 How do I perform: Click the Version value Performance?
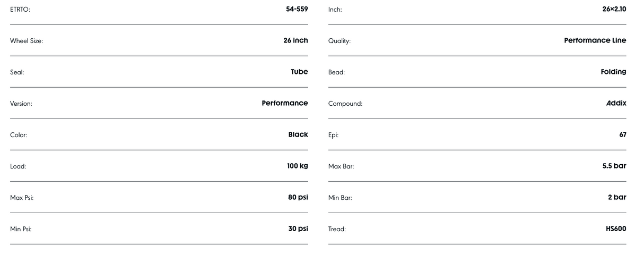coord(284,103)
